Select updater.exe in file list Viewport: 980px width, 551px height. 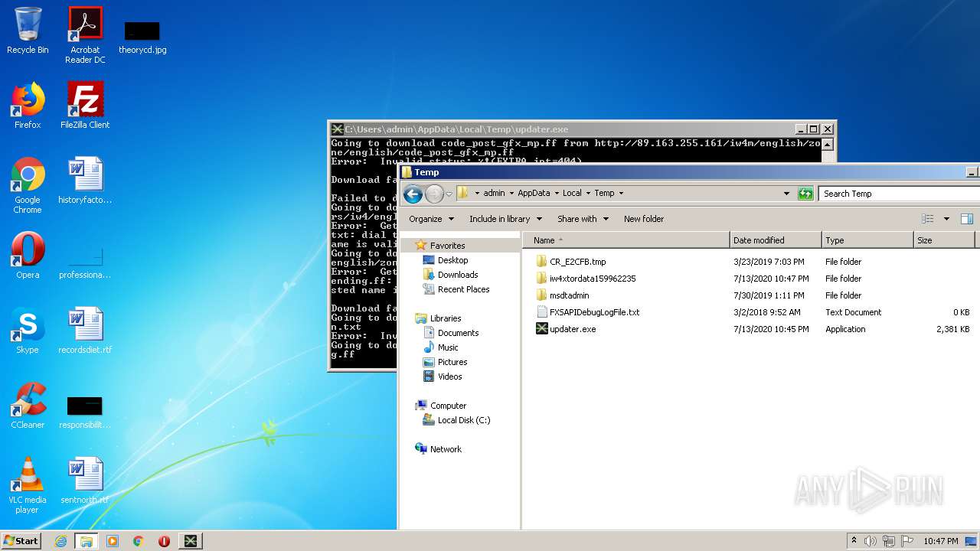tap(573, 329)
